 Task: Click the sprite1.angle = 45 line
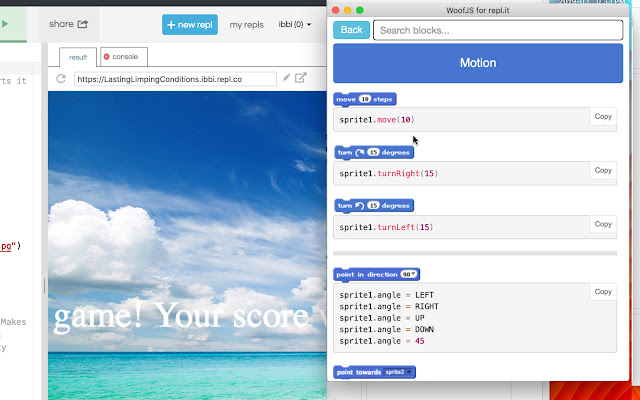click(382, 340)
